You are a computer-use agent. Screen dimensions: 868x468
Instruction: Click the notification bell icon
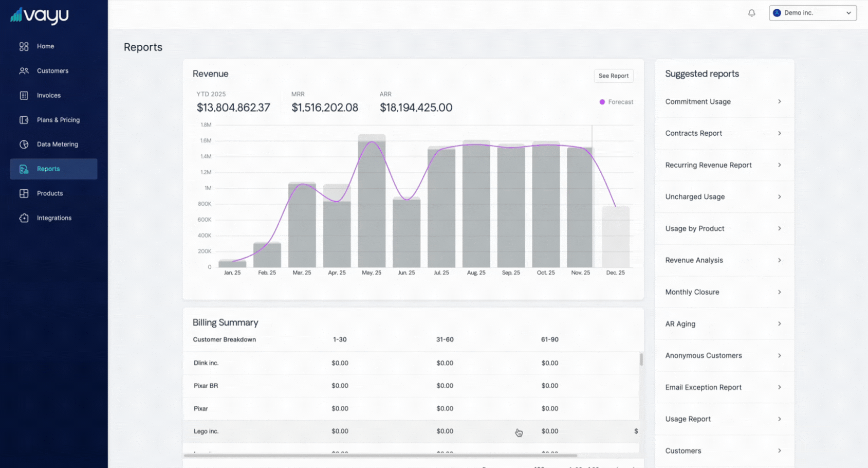pos(751,13)
